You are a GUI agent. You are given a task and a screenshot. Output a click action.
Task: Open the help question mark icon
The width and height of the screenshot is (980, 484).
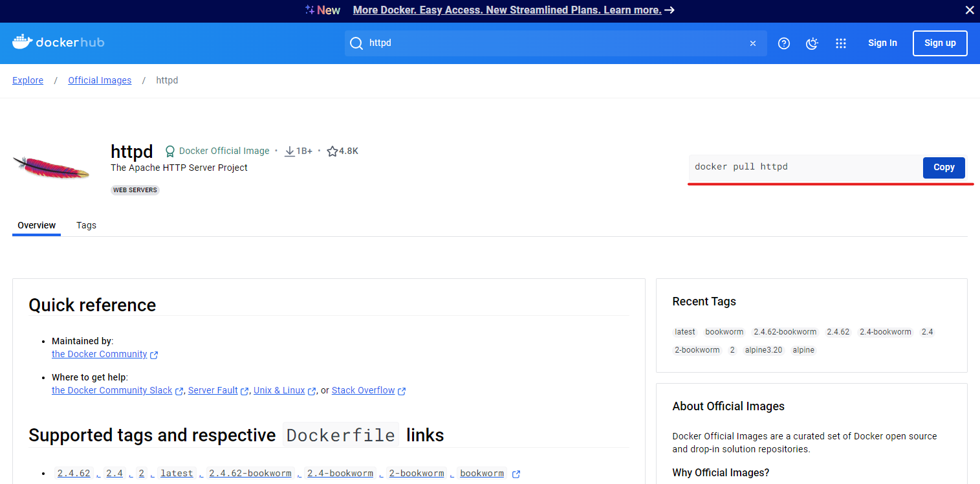click(784, 43)
